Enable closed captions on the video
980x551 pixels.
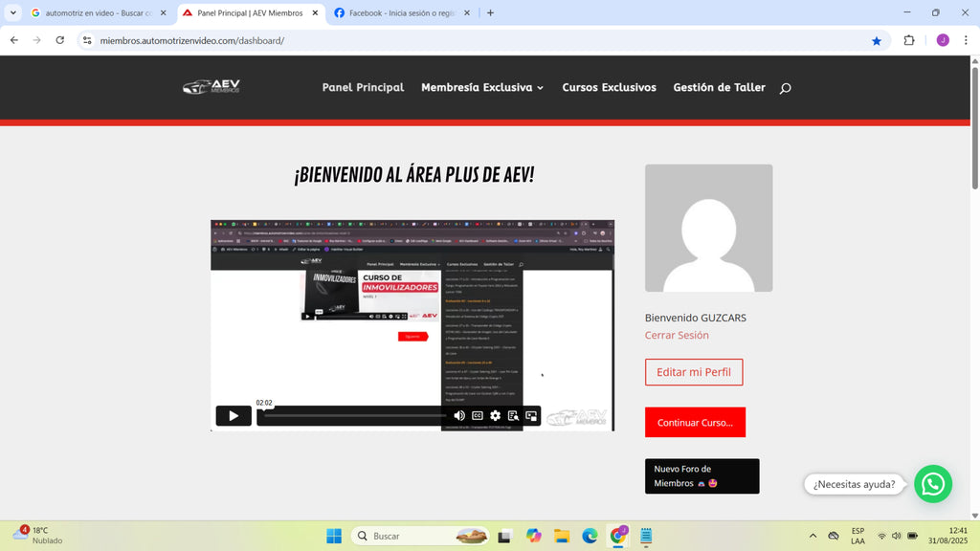pyautogui.click(x=477, y=415)
